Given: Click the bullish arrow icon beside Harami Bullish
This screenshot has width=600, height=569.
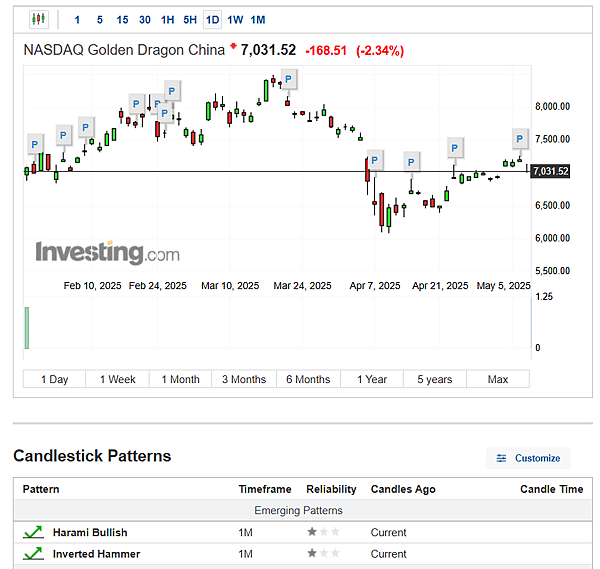Looking at the screenshot, I should (x=33, y=532).
